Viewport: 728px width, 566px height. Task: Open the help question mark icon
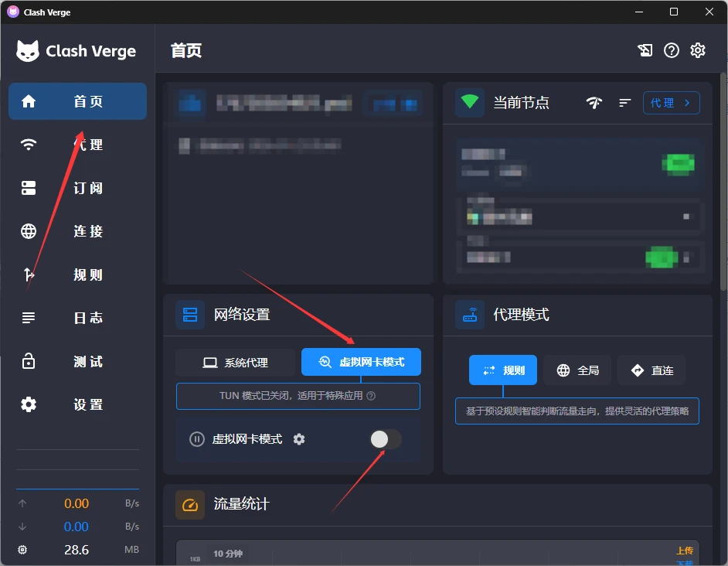672,50
